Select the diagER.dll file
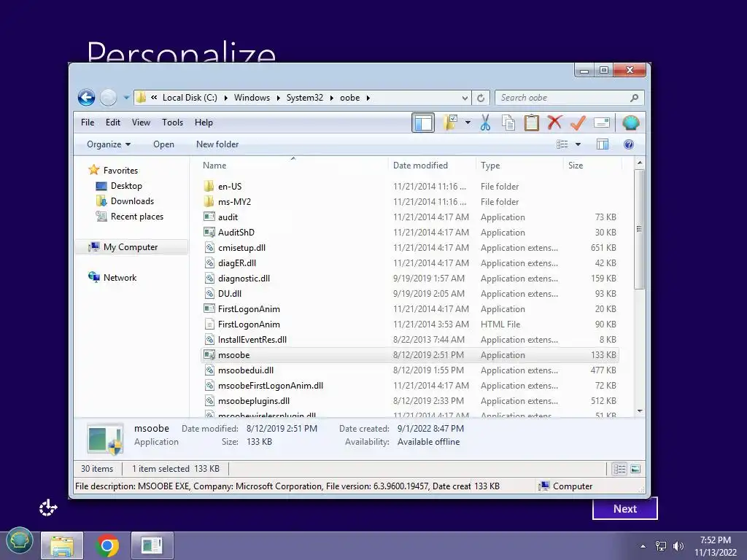The width and height of the screenshot is (747, 560). pos(410,262)
